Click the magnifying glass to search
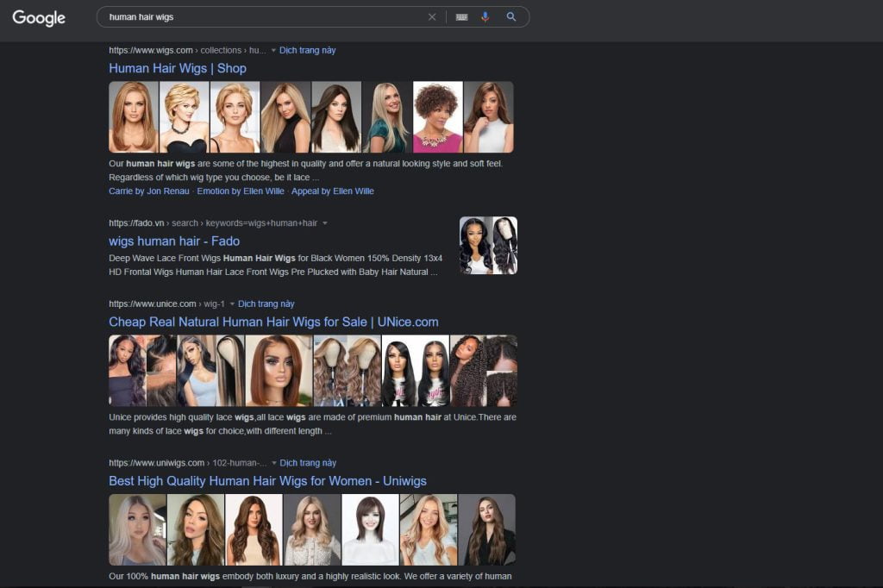Image resolution: width=883 pixels, height=588 pixels. pos(512,16)
